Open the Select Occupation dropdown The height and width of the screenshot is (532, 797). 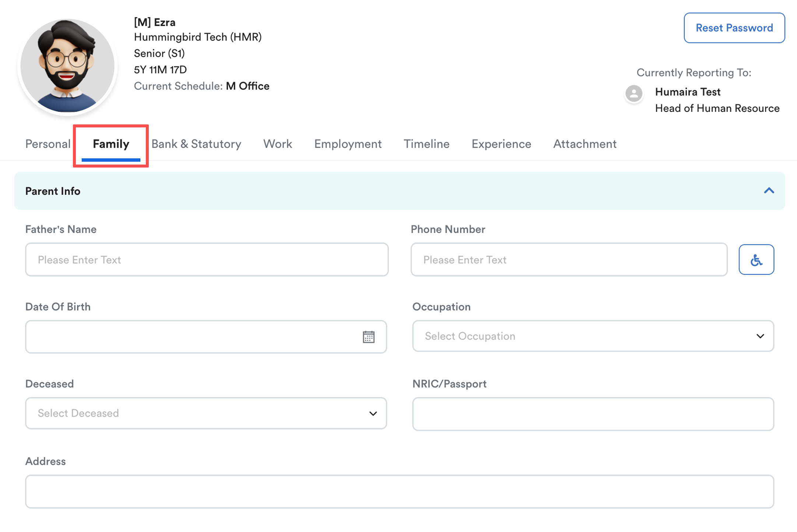[593, 336]
